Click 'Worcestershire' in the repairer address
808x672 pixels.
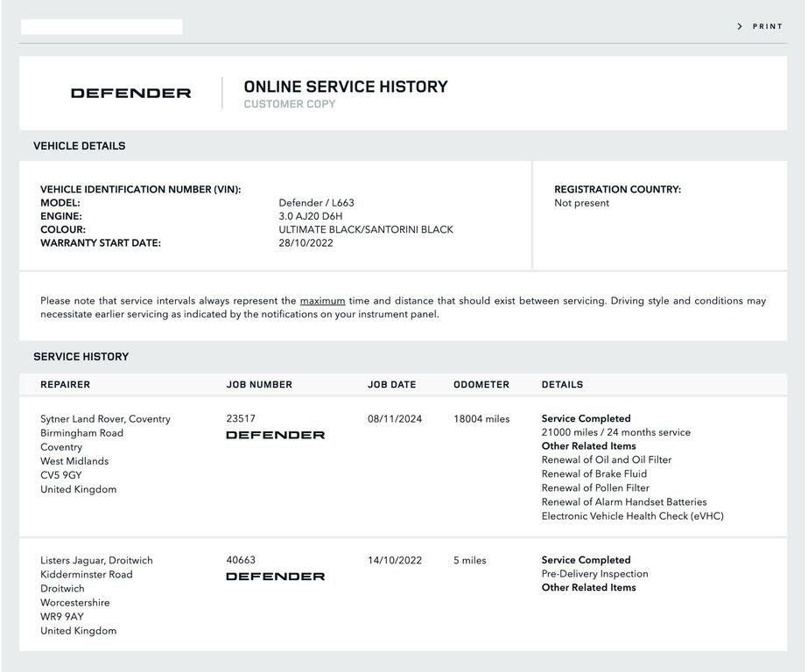[75, 603]
